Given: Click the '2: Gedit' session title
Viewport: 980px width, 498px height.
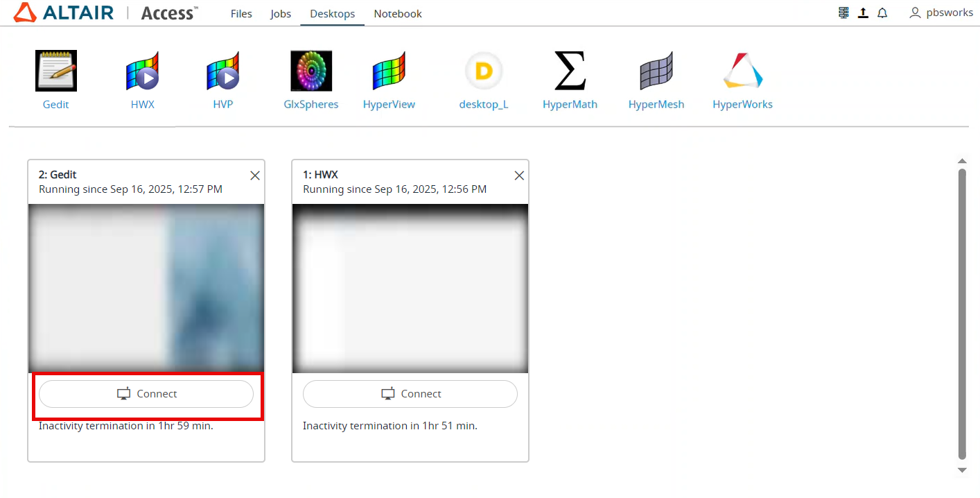Looking at the screenshot, I should coord(58,175).
